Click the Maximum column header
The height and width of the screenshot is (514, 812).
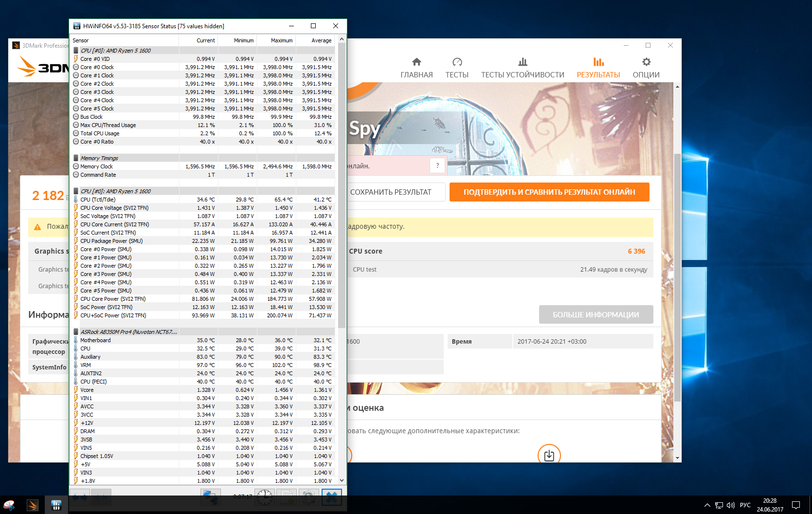pyautogui.click(x=276, y=40)
